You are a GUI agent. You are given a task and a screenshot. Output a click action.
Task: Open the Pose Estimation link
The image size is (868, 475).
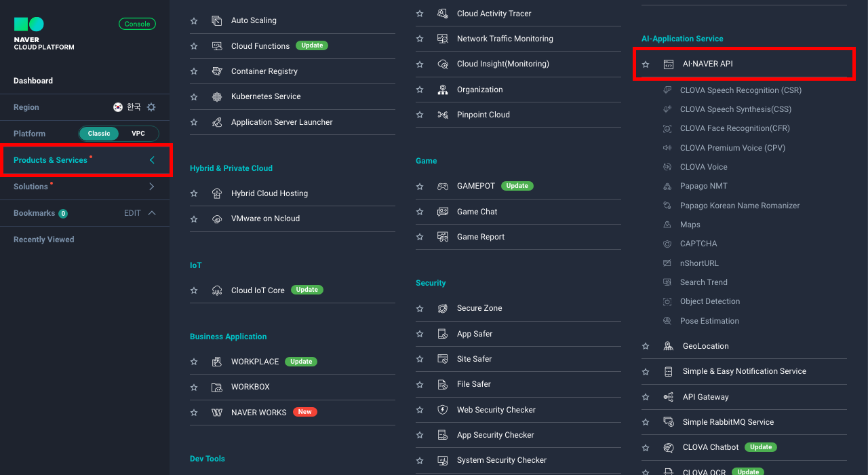click(x=709, y=321)
